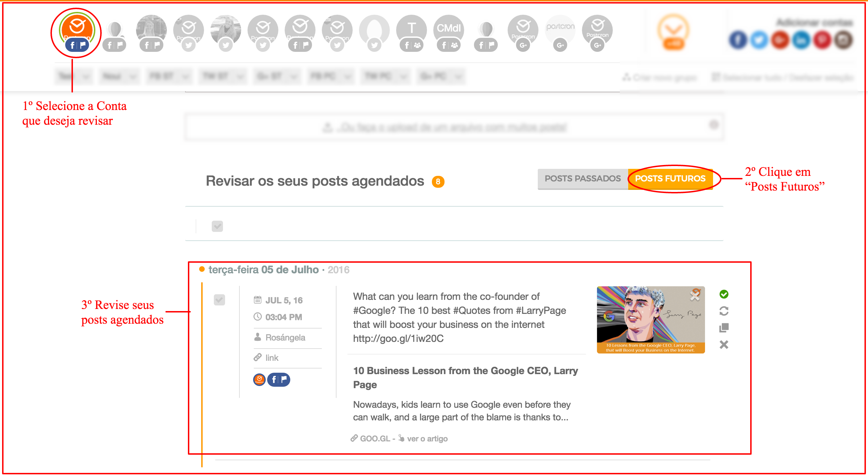The height and width of the screenshot is (475, 868).
Task: Click the reschedule refresh arrows icon
Action: click(x=724, y=311)
